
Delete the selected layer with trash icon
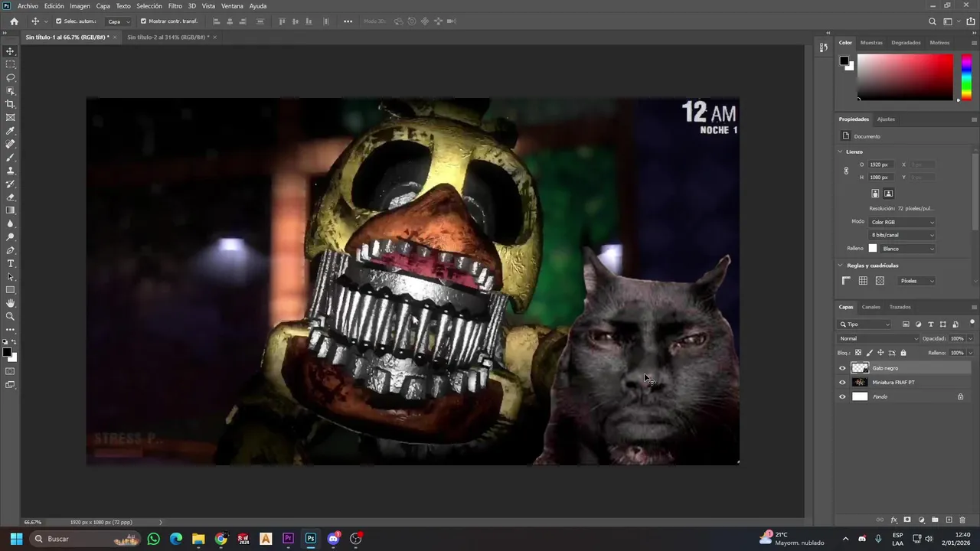(962, 520)
